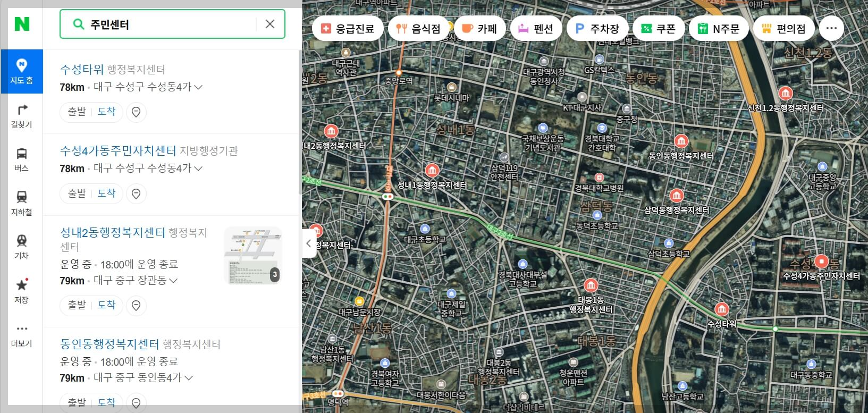Select 음식점 category chip

[418, 28]
